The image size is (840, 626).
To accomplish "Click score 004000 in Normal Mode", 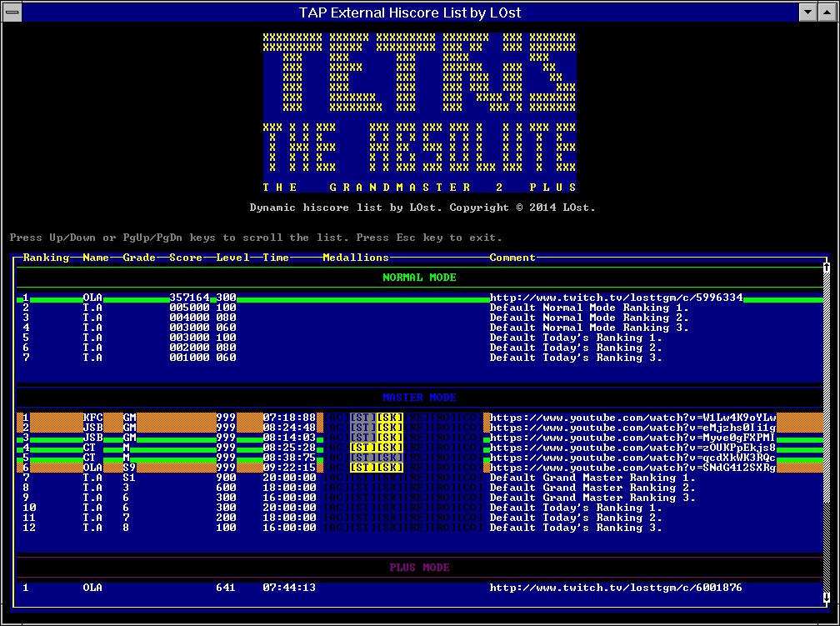I will coord(189,318).
